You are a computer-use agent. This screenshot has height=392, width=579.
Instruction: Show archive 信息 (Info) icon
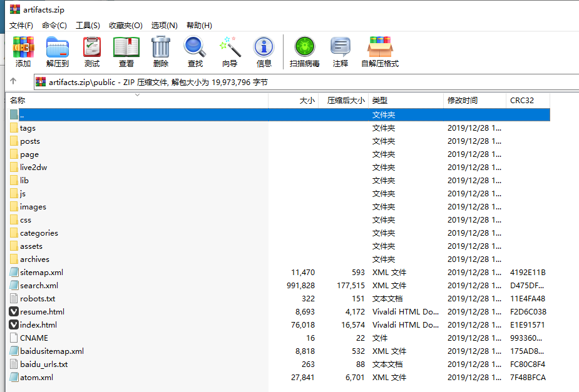tap(264, 51)
